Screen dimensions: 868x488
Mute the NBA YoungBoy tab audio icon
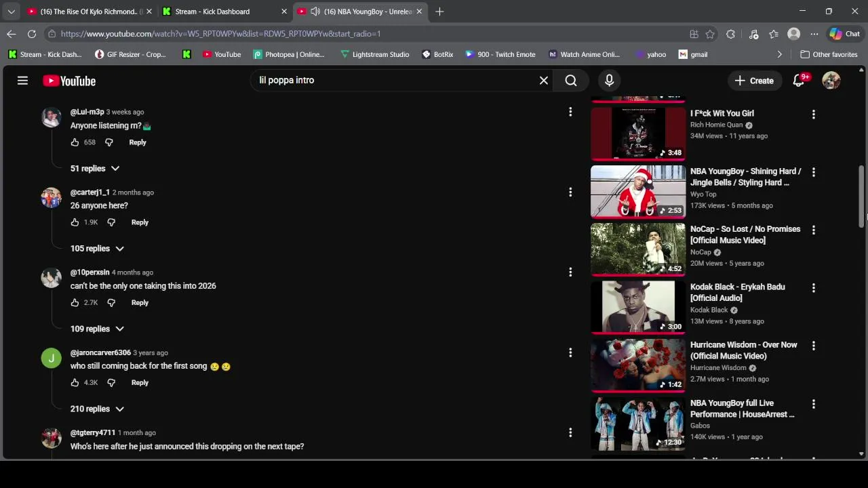pyautogui.click(x=315, y=12)
